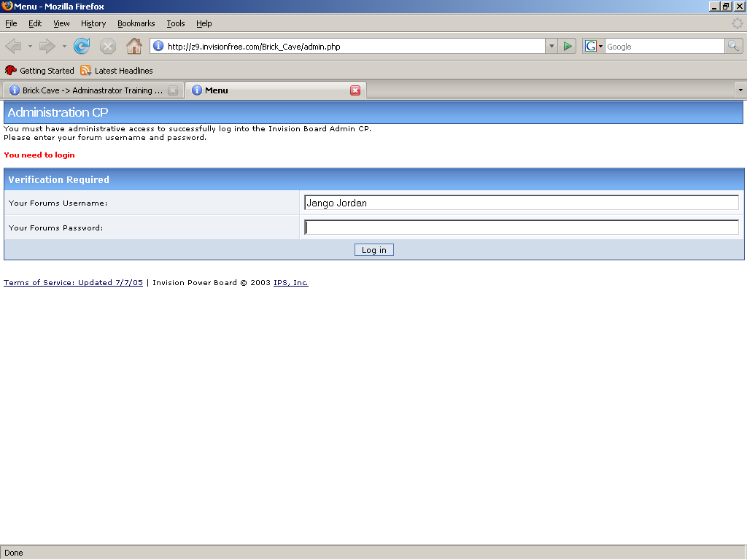The height and width of the screenshot is (560, 747).
Task: Switch to the Brick Cave Adminastrator Training tab
Action: (x=93, y=90)
